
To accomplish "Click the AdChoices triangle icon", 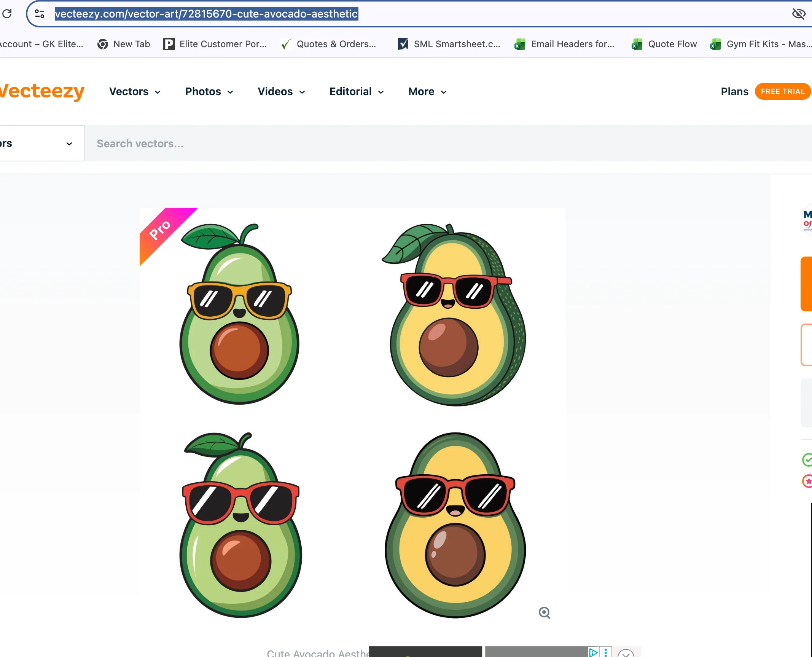I will pyautogui.click(x=593, y=652).
